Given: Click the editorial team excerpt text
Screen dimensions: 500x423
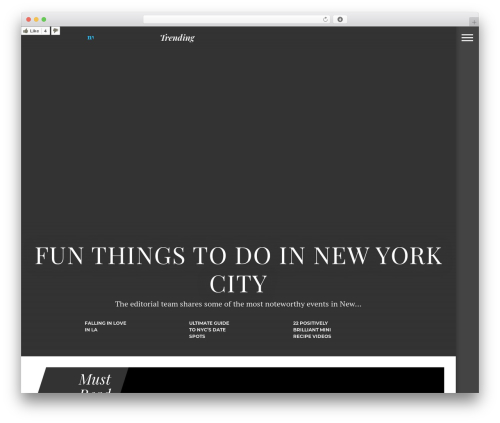Looking at the screenshot, I should pyautogui.click(x=238, y=304).
